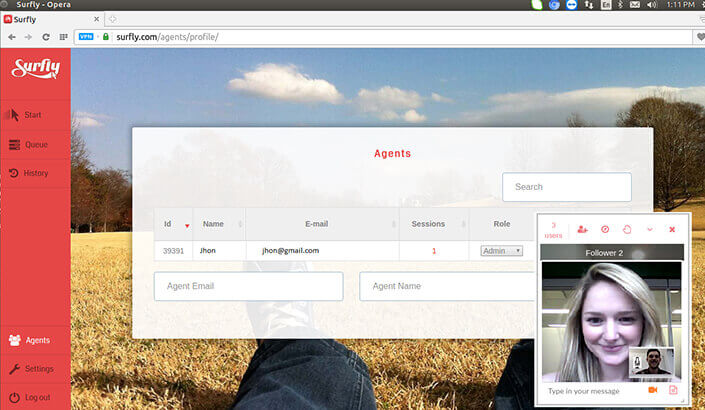Click the green secure lock icon

[106, 36]
